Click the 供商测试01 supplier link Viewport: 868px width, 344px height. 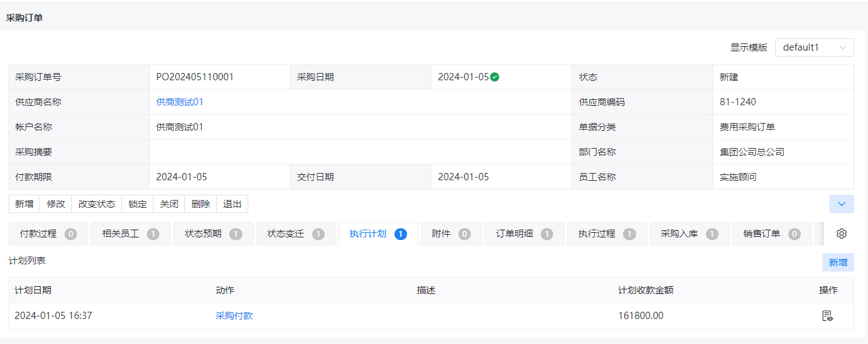(180, 102)
